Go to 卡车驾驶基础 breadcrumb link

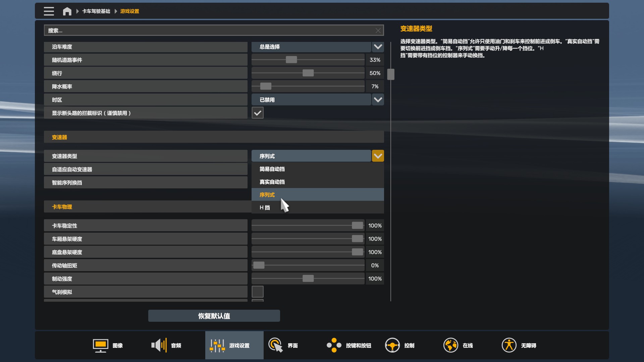[96, 11]
